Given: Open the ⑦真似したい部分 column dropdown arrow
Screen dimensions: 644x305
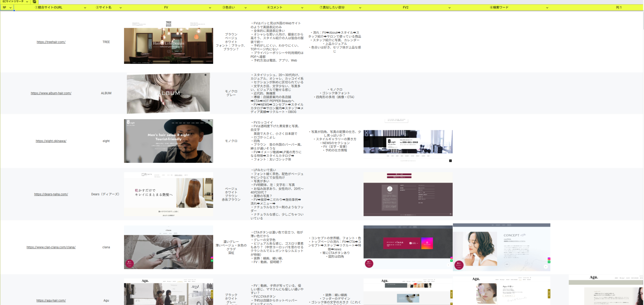Looking at the screenshot, I should 360,8.
